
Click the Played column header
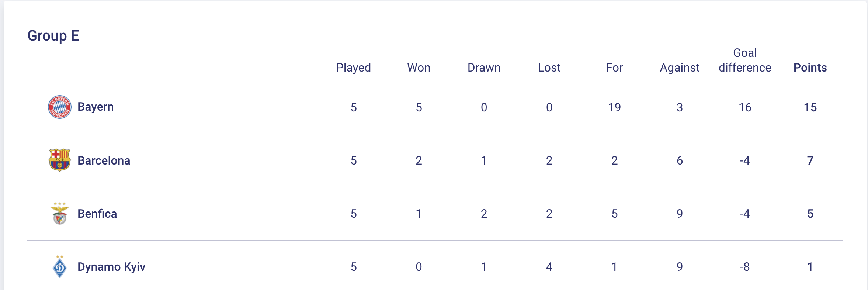(353, 68)
